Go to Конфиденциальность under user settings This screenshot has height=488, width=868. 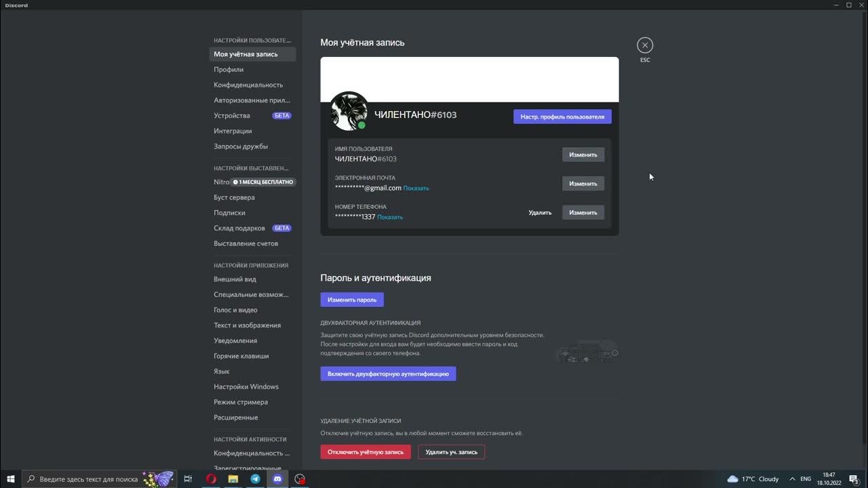(x=252, y=85)
